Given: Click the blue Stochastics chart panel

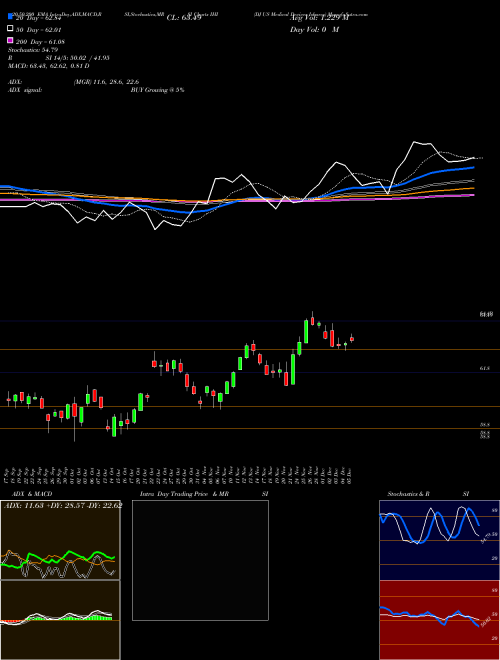Looking at the screenshot, I should click(x=439, y=540).
